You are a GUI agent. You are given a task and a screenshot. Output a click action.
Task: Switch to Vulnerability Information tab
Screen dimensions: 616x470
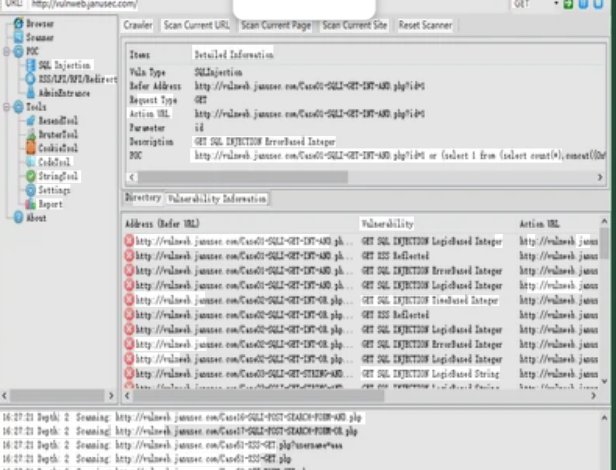point(217,199)
